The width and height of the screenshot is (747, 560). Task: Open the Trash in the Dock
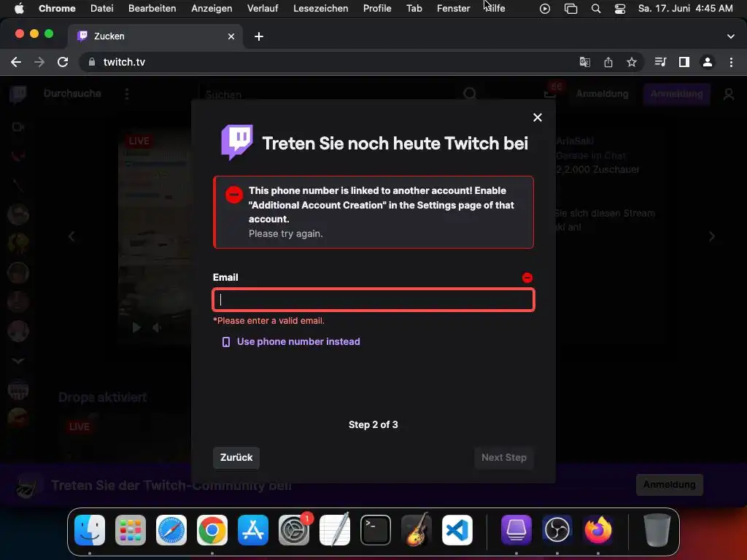point(657,530)
